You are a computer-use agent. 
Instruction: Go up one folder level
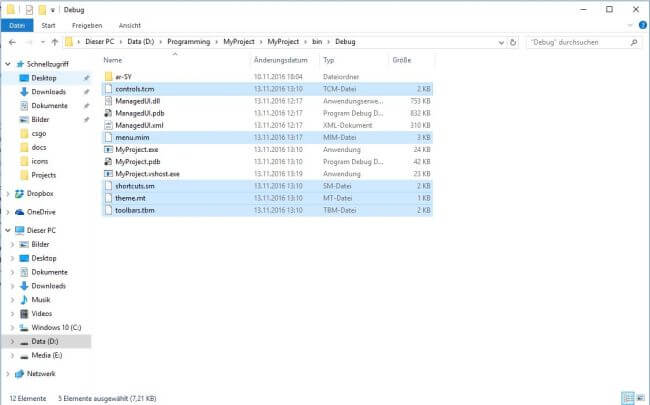click(x=55, y=42)
